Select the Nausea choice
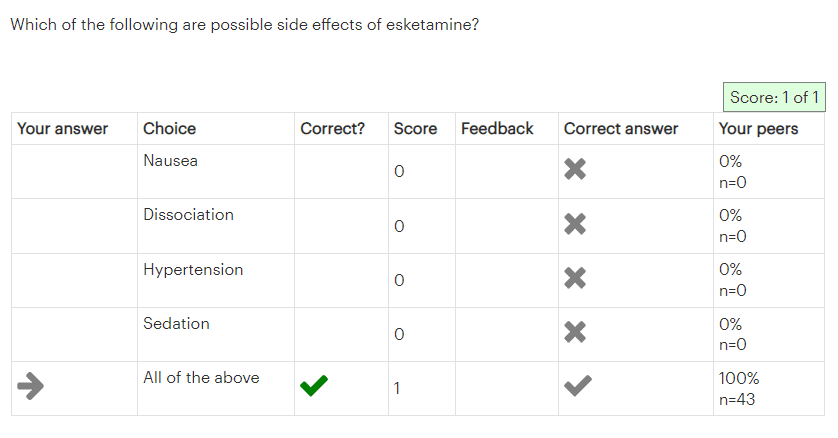Viewport: 838px width, 438px height. point(171,161)
